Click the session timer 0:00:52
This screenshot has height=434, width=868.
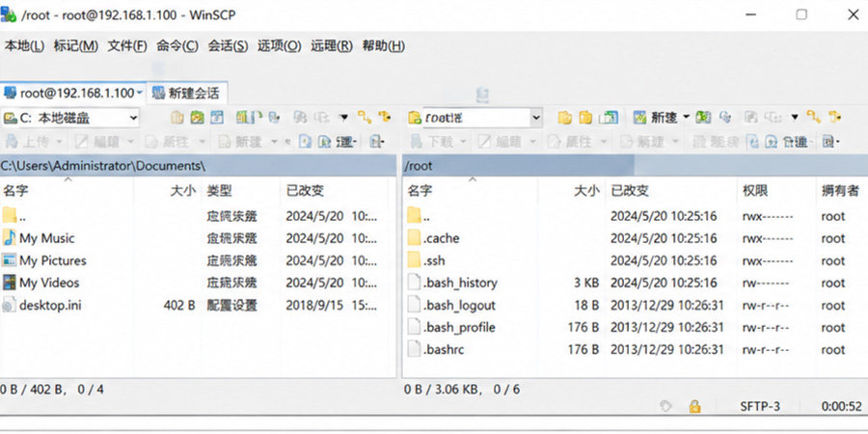click(842, 407)
